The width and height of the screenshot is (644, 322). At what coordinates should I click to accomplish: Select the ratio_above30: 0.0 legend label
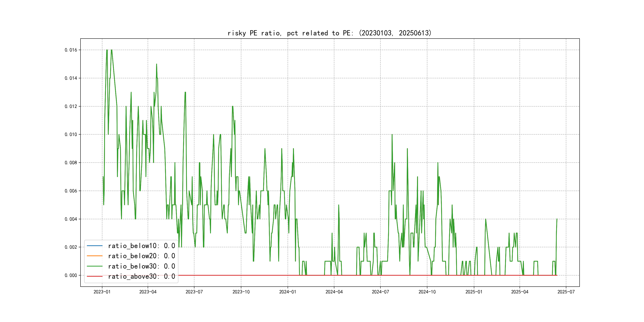coord(141,276)
